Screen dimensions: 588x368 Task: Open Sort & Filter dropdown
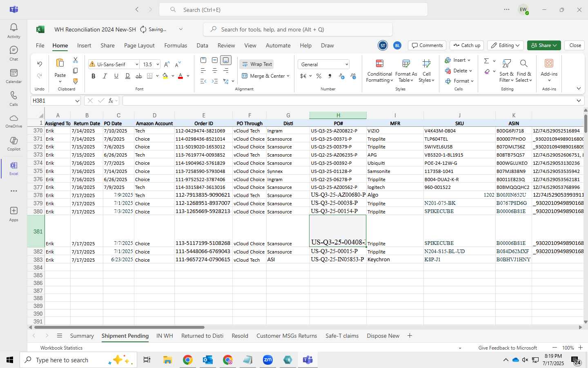pos(506,71)
